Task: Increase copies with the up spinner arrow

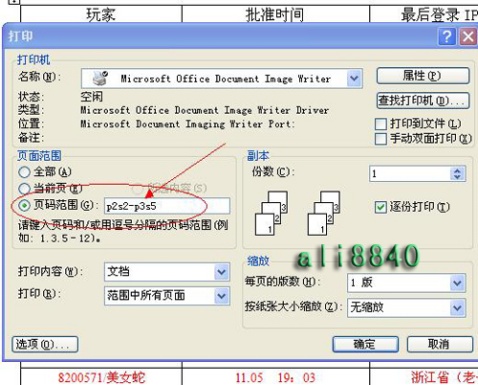Action: [x=457, y=170]
